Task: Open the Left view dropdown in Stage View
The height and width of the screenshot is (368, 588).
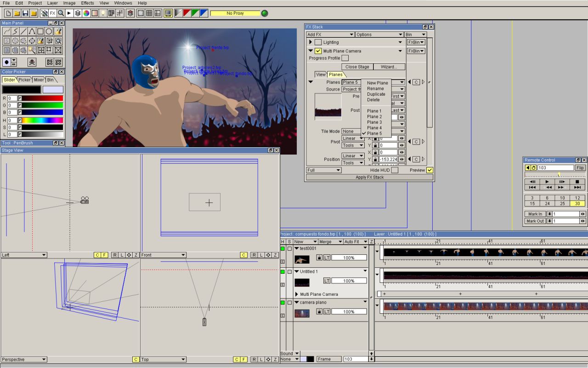Action: click(24, 255)
